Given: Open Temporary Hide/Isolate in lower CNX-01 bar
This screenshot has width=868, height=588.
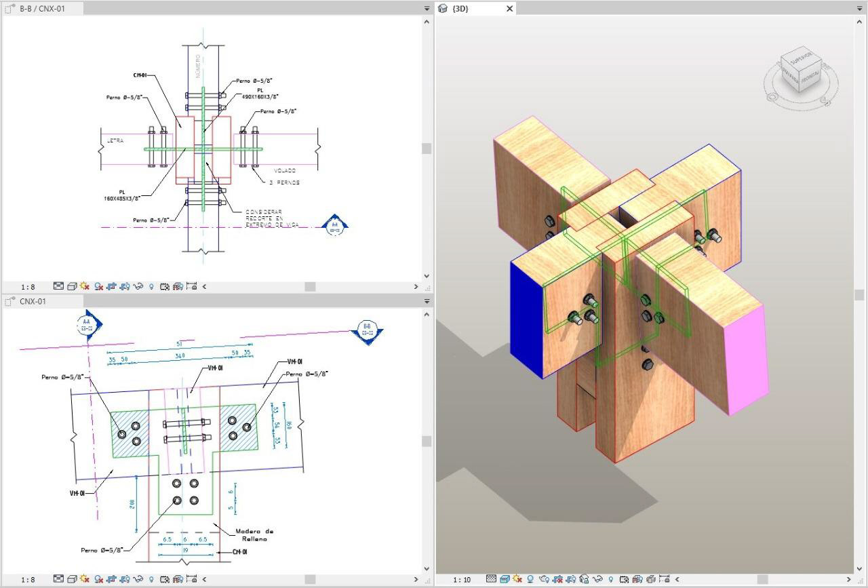Looking at the screenshot, I should click(138, 579).
